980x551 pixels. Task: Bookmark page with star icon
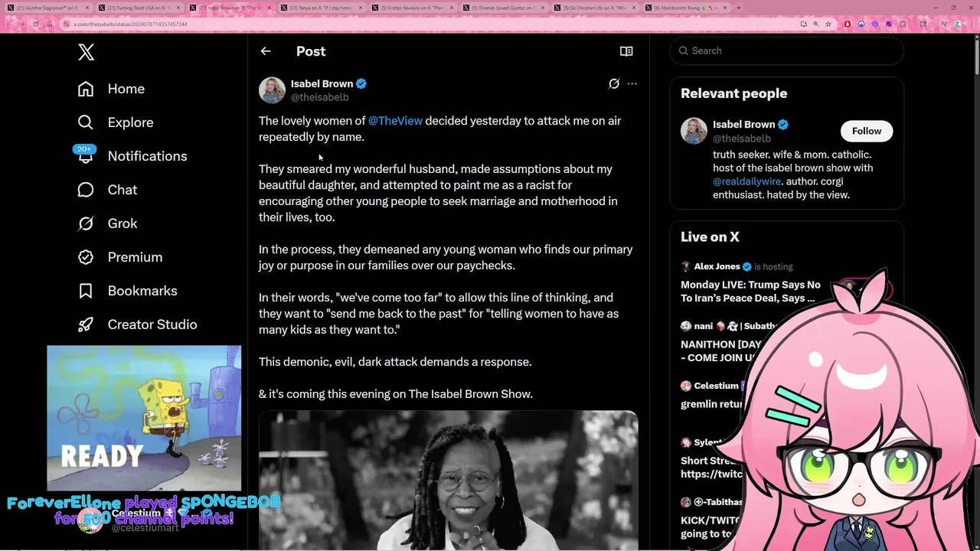pos(828,24)
